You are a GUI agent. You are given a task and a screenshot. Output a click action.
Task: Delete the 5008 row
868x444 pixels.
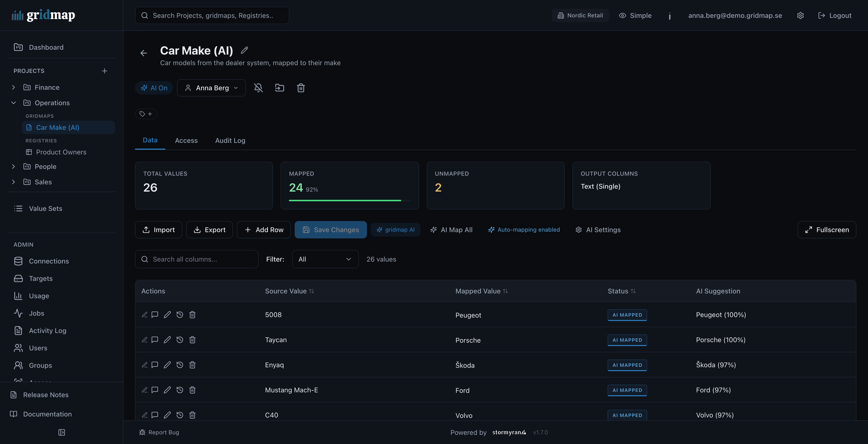192,315
